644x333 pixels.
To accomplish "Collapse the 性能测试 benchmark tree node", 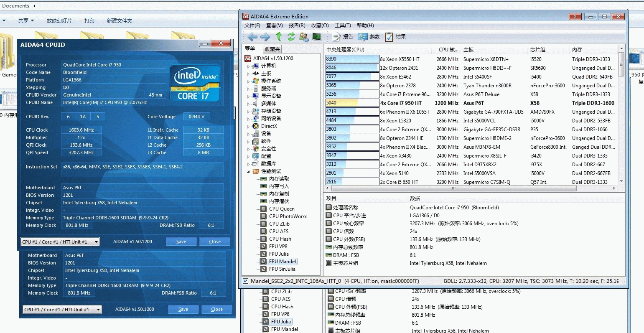I will [248, 171].
